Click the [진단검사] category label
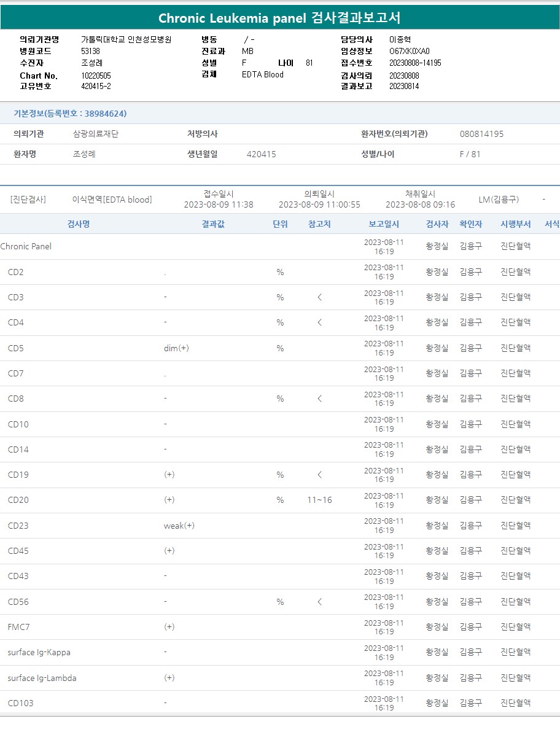The image size is (560, 743). (x=28, y=200)
